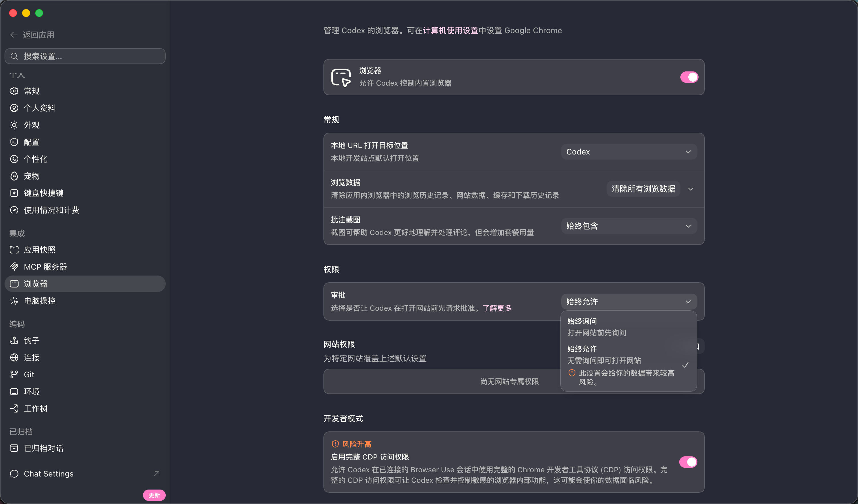
Task: Click the icon next to 个性化
Action: 14,159
